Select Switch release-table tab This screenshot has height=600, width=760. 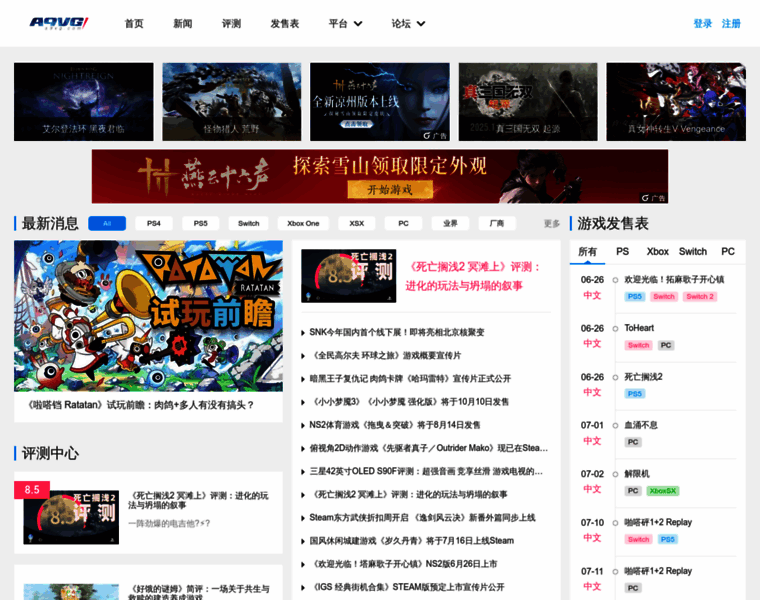(693, 252)
